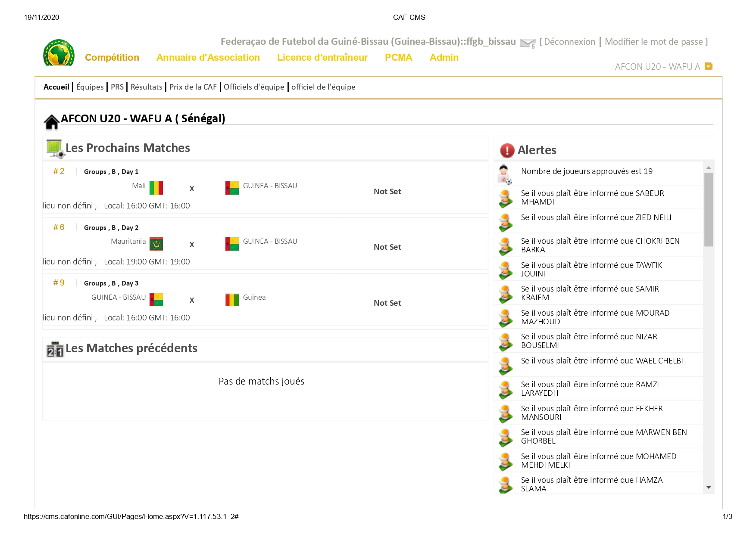Click 'Groups , B , Day 2' label

[x=111, y=228]
